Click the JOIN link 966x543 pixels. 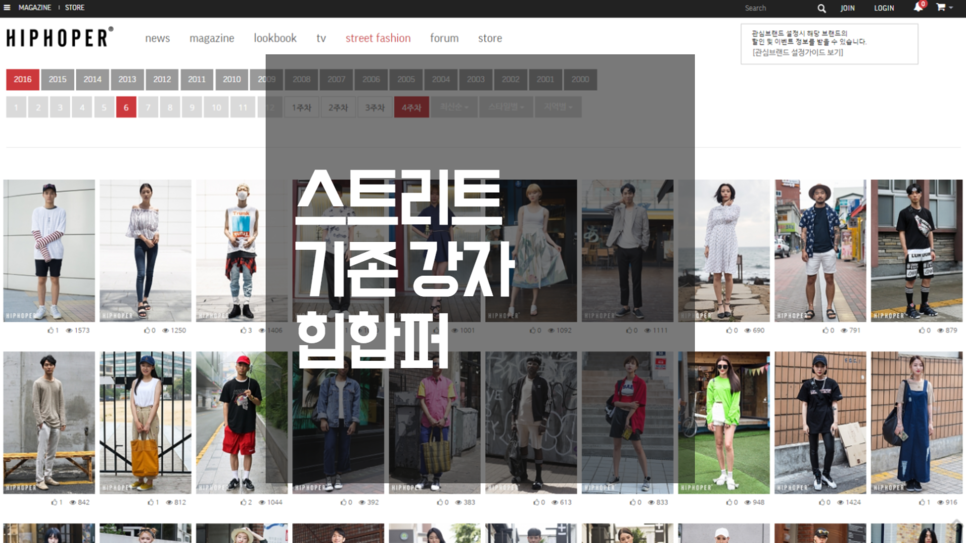848,8
